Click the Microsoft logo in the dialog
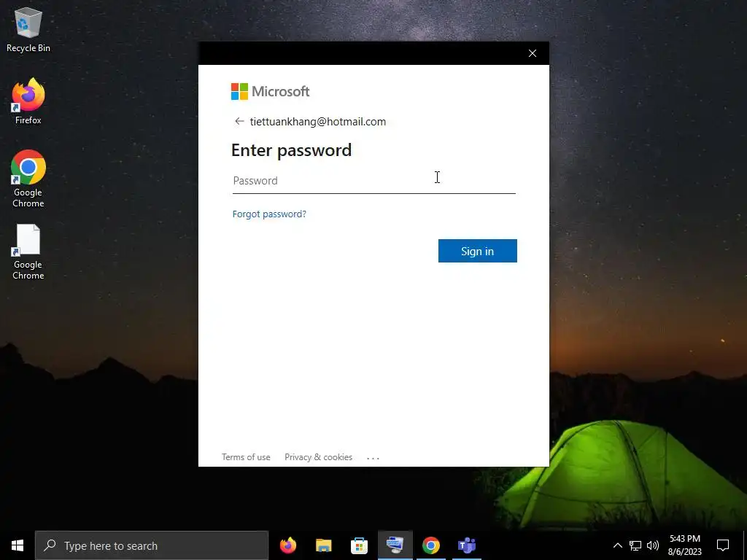The height and width of the screenshot is (560, 747). [x=270, y=91]
